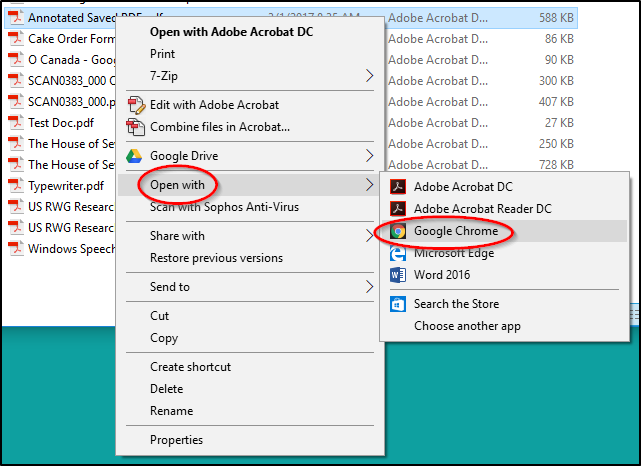
Task: Click the Edit with Adobe Acrobat icon
Action: click(136, 105)
